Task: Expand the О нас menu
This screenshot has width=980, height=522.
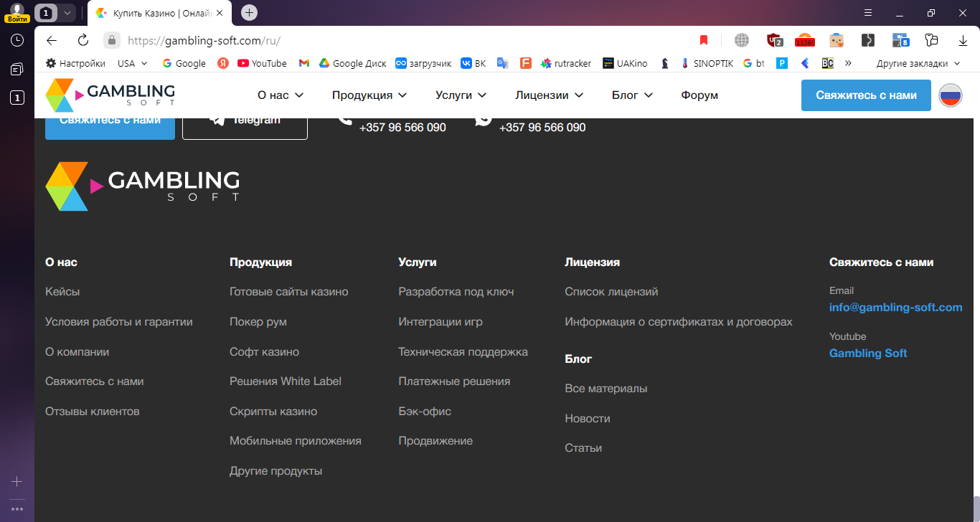Action: (281, 95)
